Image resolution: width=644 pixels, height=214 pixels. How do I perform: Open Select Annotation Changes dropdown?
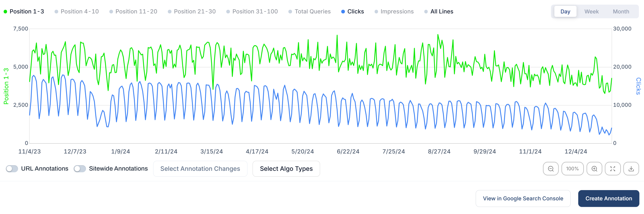coord(200,169)
